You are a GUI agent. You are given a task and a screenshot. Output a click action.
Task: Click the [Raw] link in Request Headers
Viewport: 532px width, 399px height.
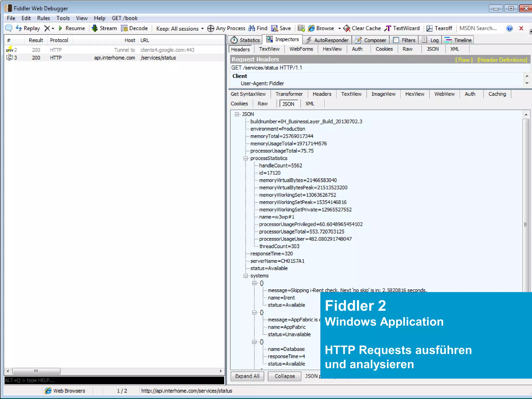click(464, 60)
